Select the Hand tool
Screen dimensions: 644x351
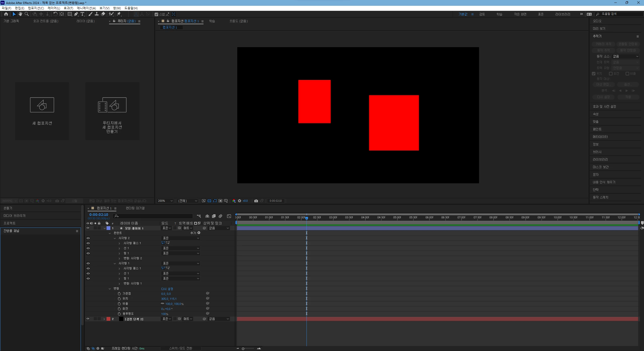pyautogui.click(x=20, y=14)
